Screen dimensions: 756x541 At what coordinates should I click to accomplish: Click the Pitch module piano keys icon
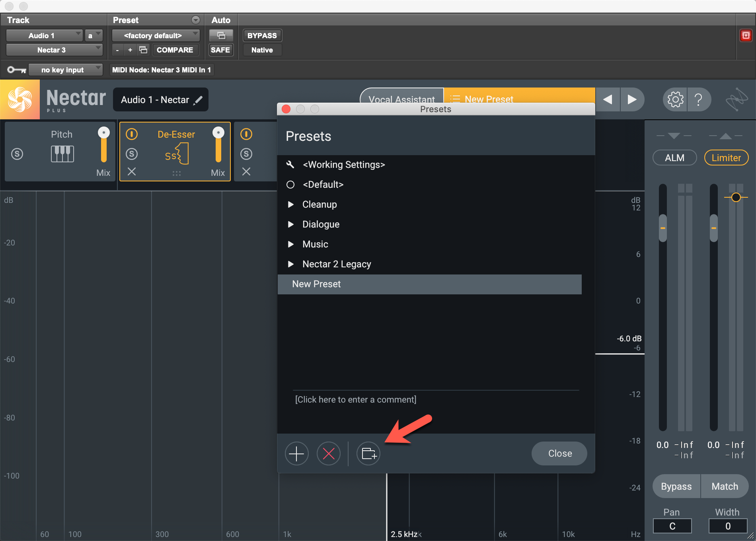click(x=62, y=154)
